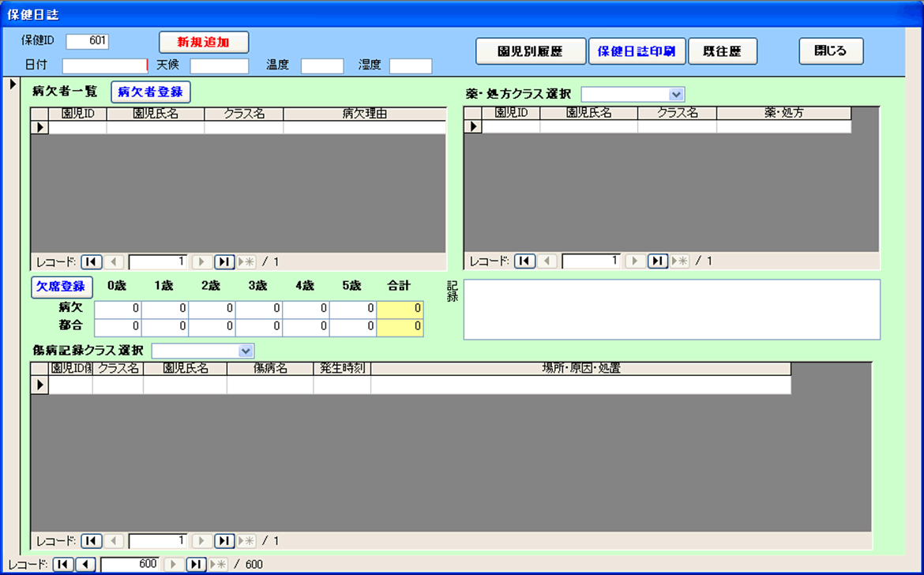Print the health log with 保健日誌印刷

[637, 51]
